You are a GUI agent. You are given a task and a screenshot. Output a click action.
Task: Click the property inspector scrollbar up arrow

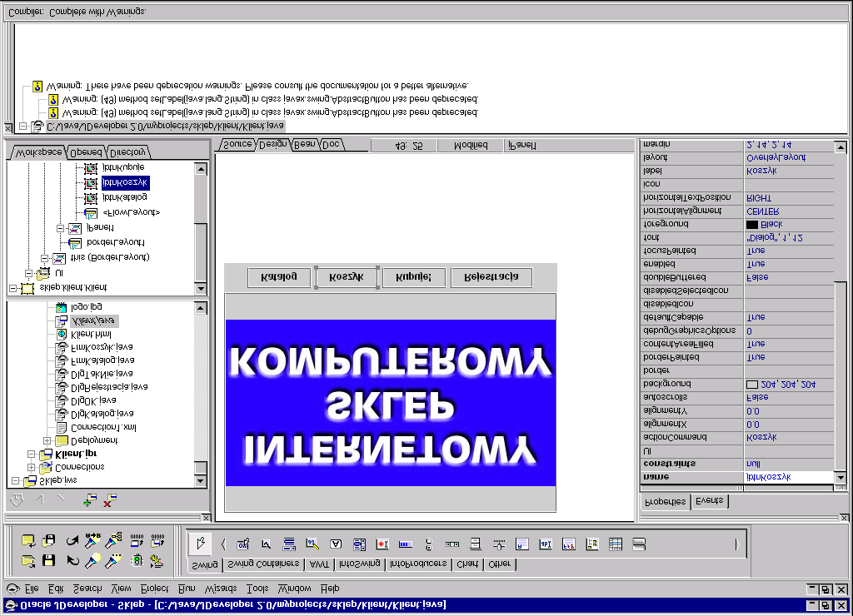coord(841,147)
